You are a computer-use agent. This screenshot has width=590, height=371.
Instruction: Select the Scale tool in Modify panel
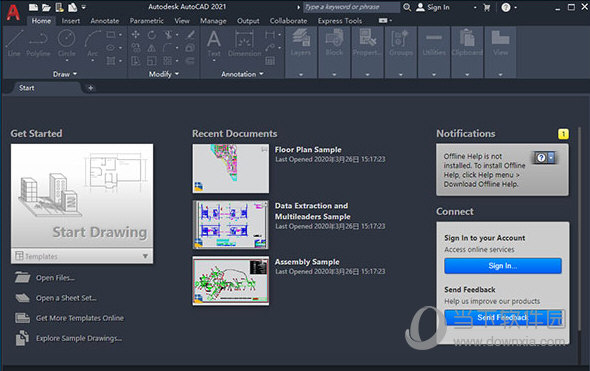152,61
